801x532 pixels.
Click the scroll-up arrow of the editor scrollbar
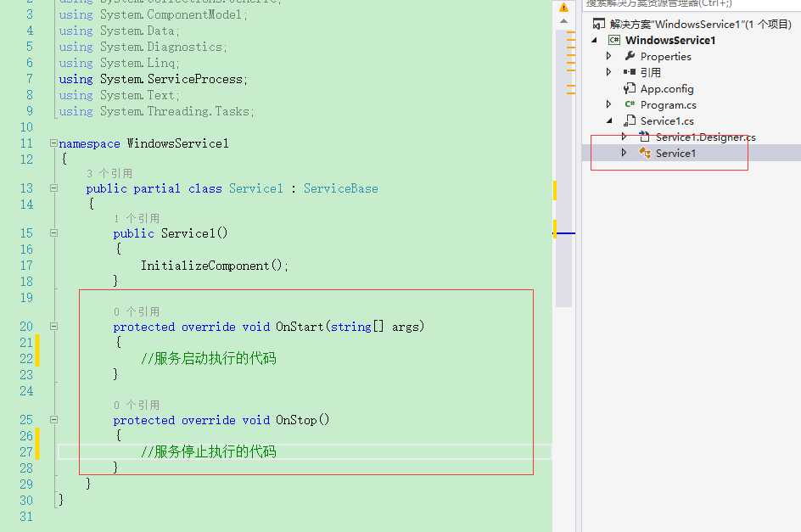click(563, 21)
